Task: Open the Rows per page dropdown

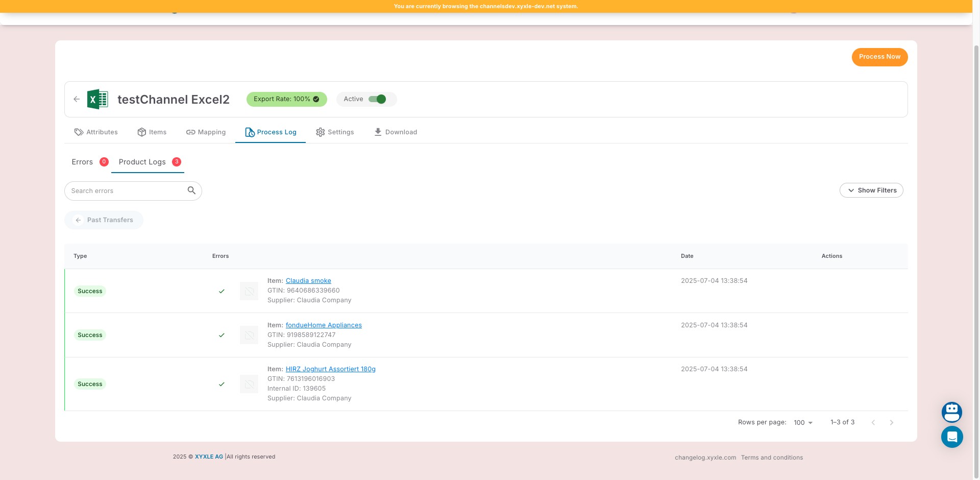Action: click(803, 423)
